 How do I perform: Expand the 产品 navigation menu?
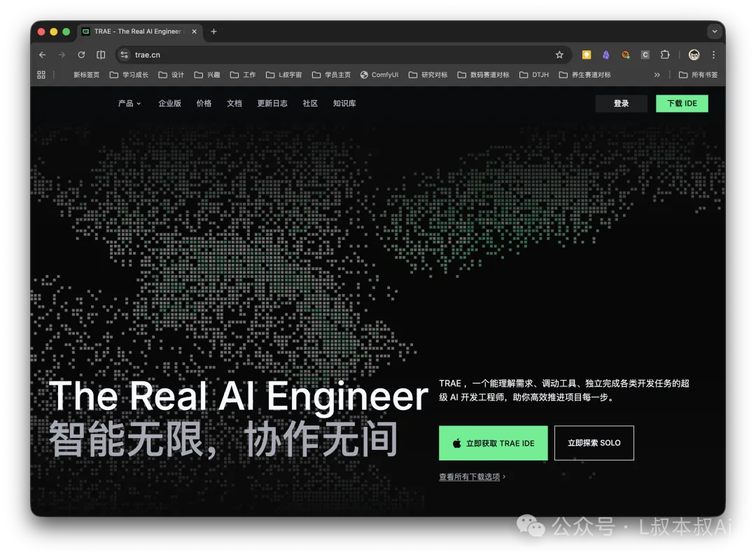tap(129, 103)
